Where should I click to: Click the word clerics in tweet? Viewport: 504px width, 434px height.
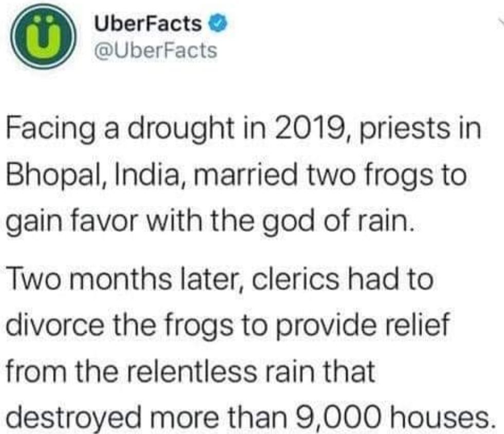click(x=295, y=279)
